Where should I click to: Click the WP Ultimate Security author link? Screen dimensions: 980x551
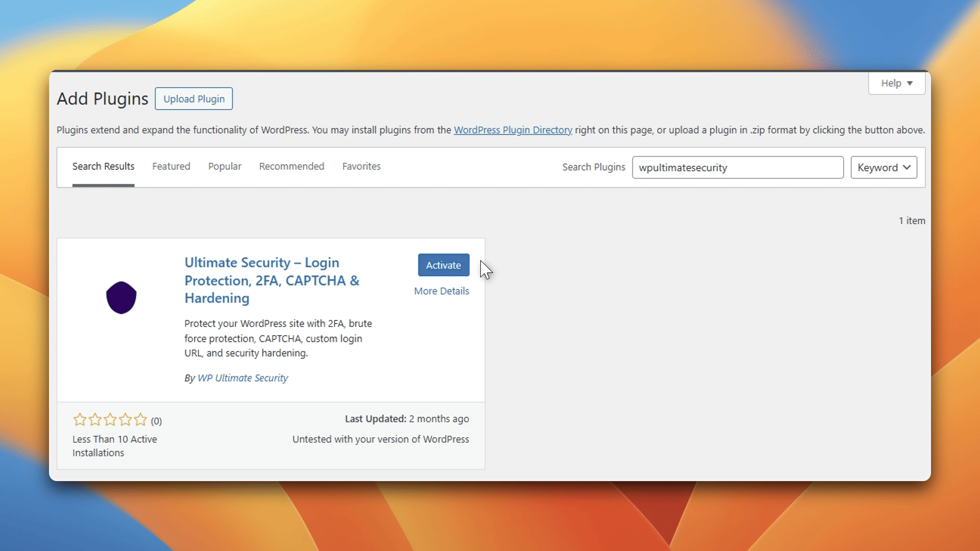[x=242, y=378]
